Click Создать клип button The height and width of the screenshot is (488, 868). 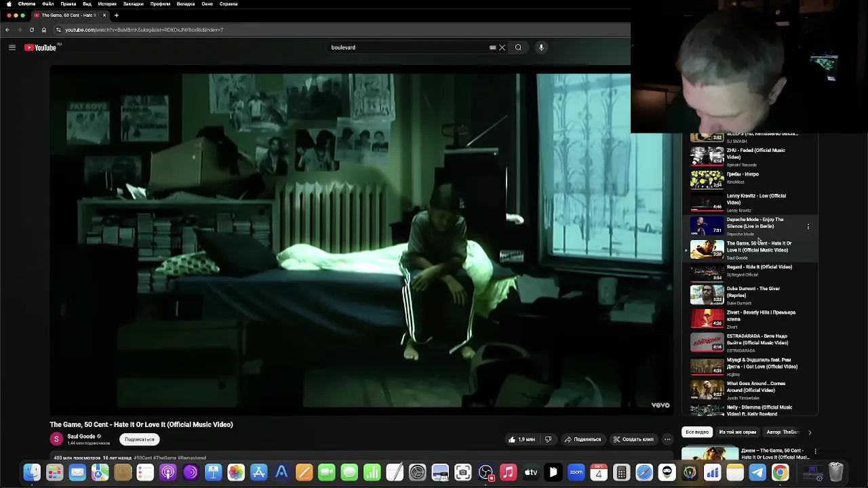pyautogui.click(x=633, y=439)
